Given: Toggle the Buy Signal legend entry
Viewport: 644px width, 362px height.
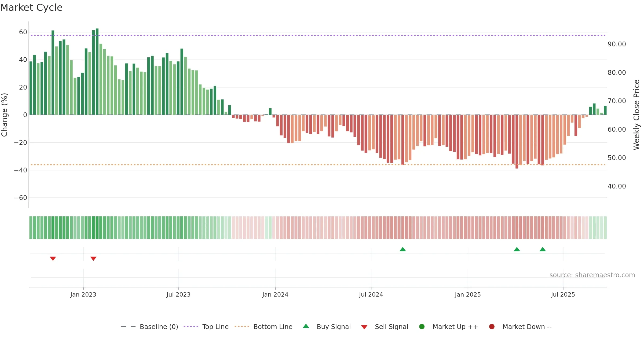Looking at the screenshot, I should click(x=327, y=327).
